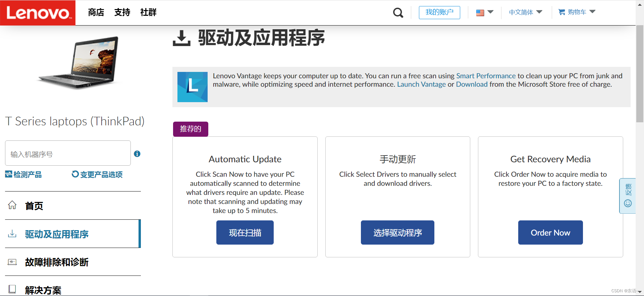Click the Lenovo Vantage app icon
Image resolution: width=644 pixels, height=296 pixels.
click(193, 87)
